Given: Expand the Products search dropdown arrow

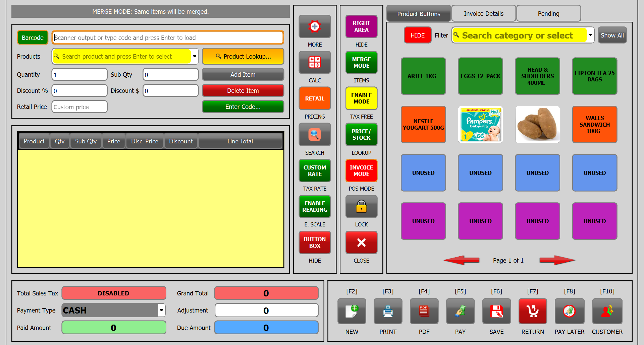Looking at the screenshot, I should pyautogui.click(x=195, y=56).
